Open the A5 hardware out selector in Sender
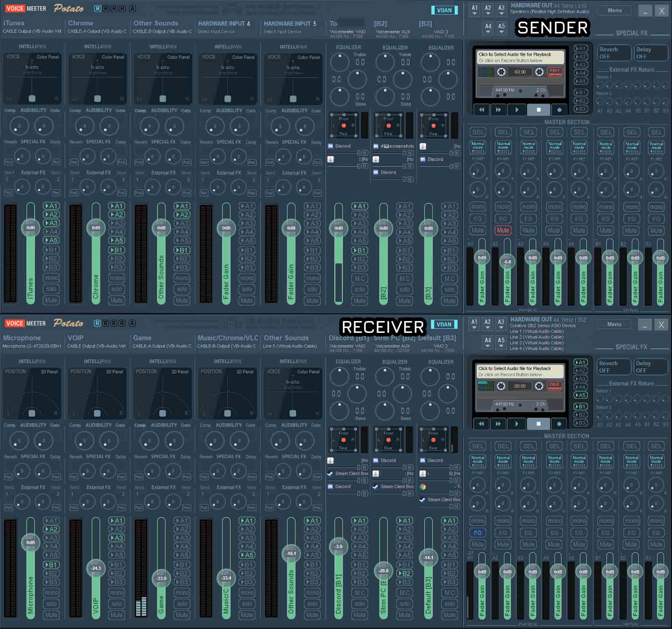 [502, 29]
